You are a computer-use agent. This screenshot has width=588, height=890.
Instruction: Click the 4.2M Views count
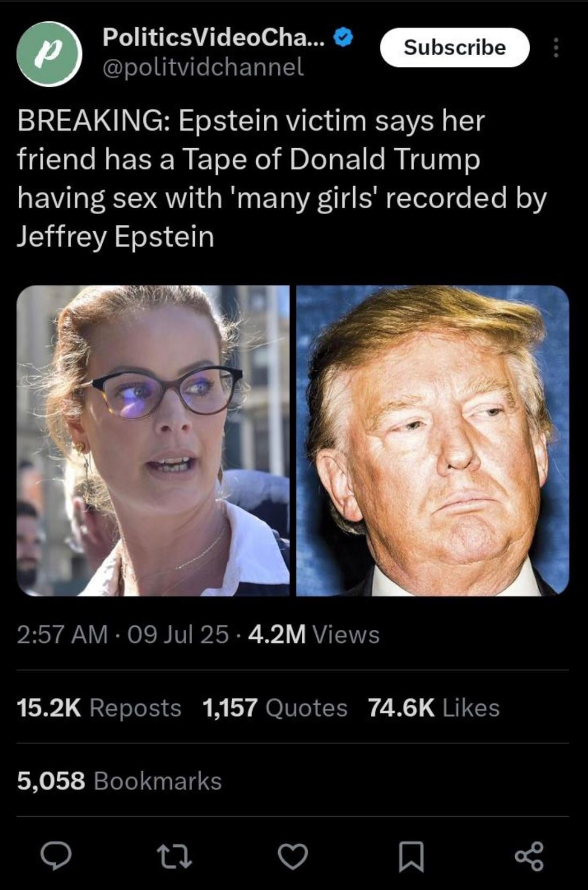pos(314,635)
